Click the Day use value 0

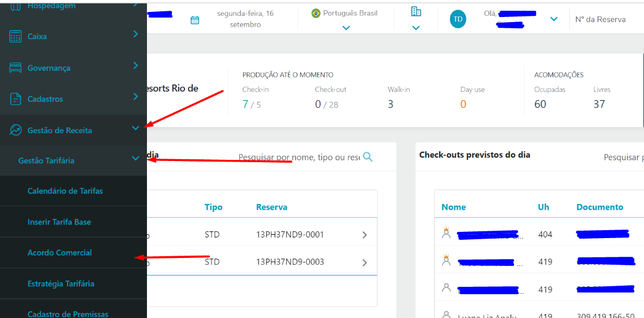tap(463, 104)
